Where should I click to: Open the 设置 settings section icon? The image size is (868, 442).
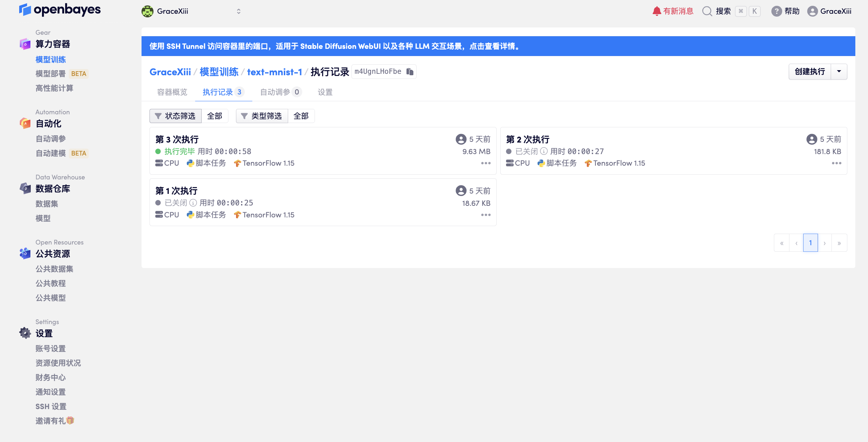click(x=25, y=333)
